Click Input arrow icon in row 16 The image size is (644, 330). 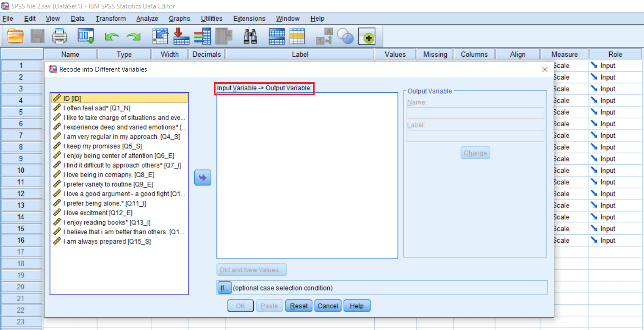point(594,240)
